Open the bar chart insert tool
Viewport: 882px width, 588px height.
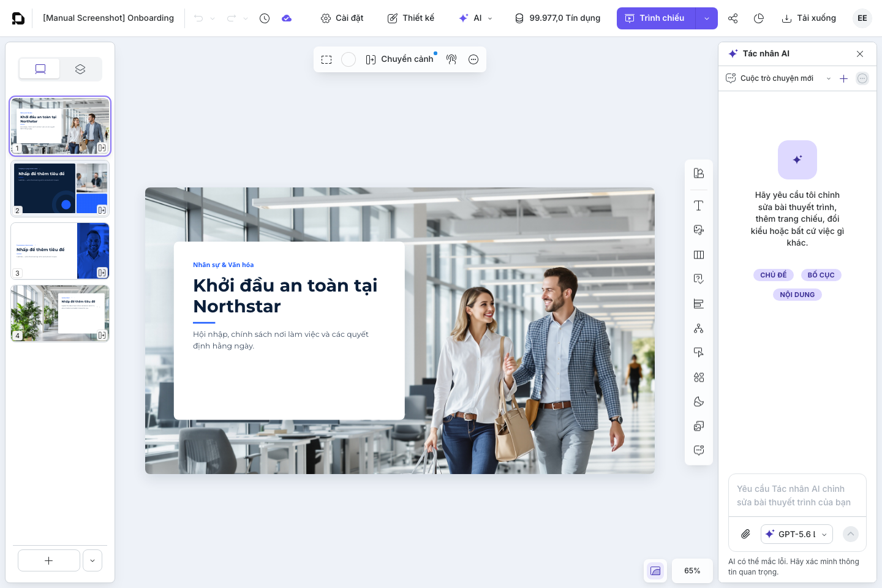coord(698,304)
